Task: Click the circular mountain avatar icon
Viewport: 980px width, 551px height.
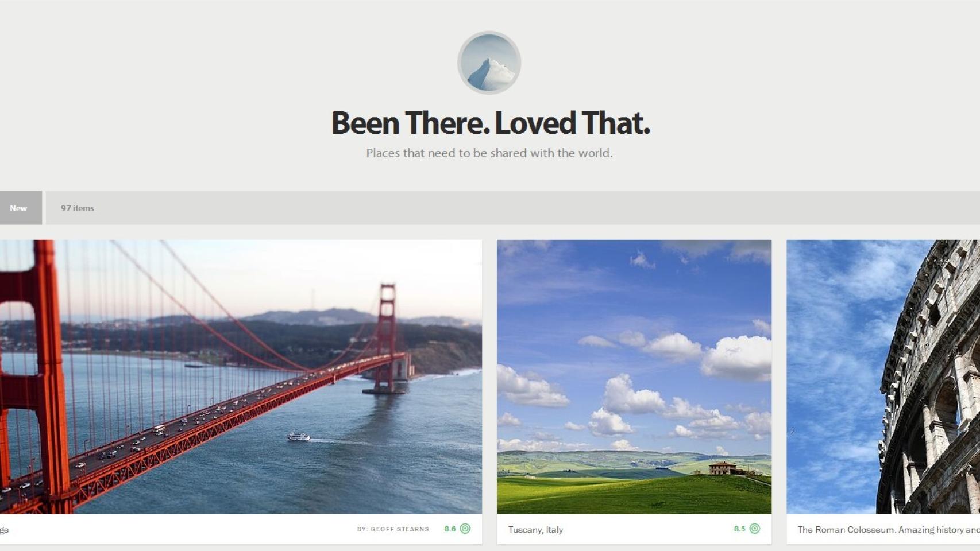Action: pyautogui.click(x=489, y=63)
